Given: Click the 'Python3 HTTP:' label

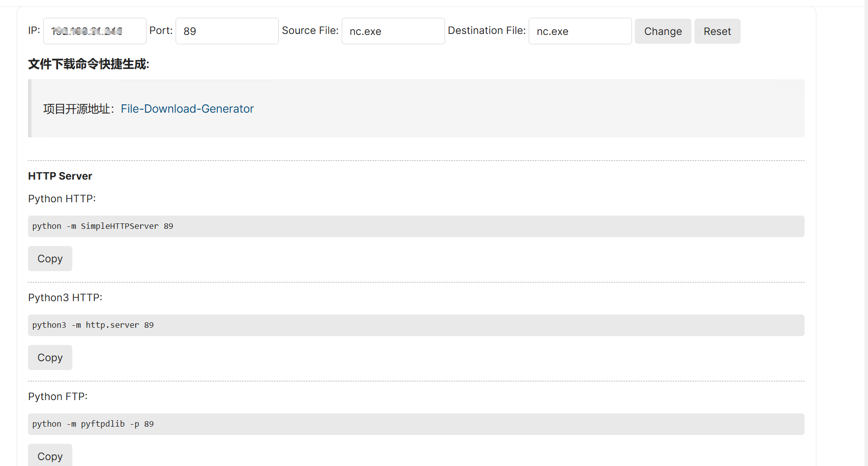Looking at the screenshot, I should coord(65,298).
